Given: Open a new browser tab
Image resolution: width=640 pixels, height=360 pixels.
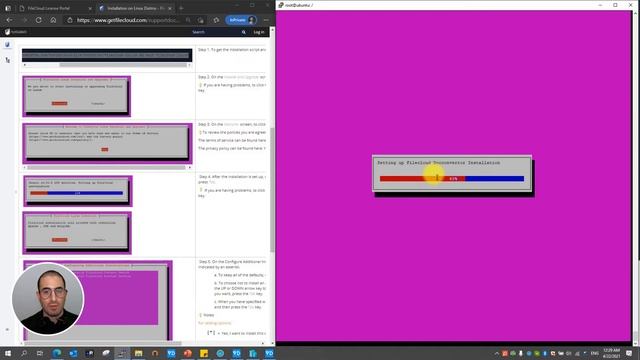Looking at the screenshot, I should coord(181,8).
